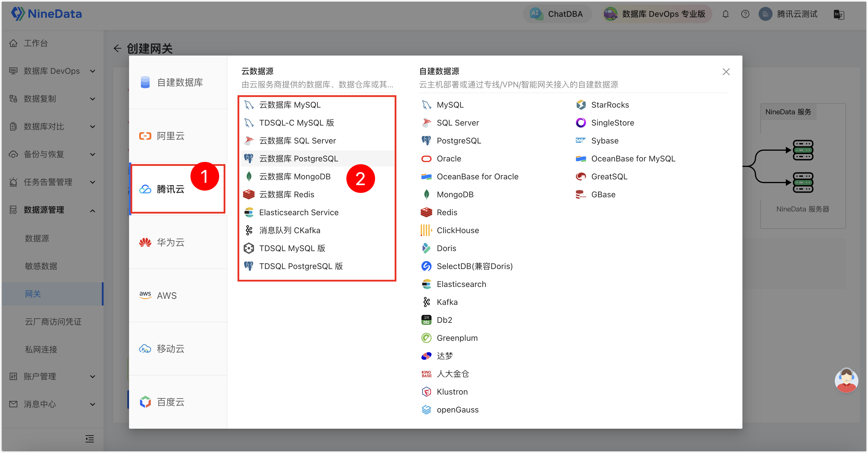Image resolution: width=868 pixels, height=453 pixels.
Task: Open the 腾讯云测试 account menu
Action: tap(788, 14)
